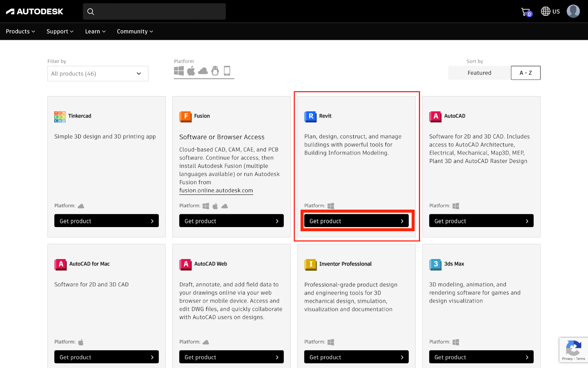
Task: Click the Autodesk logo
Action: (x=35, y=11)
